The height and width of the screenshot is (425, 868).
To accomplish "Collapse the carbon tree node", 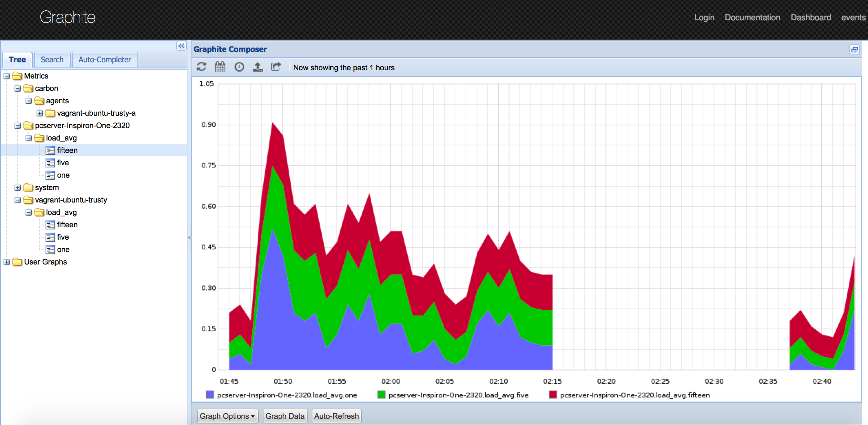I will click(x=18, y=89).
